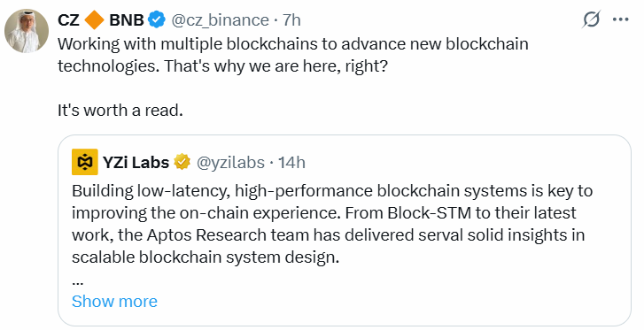Click the YZi Labs display name

[x=136, y=163]
